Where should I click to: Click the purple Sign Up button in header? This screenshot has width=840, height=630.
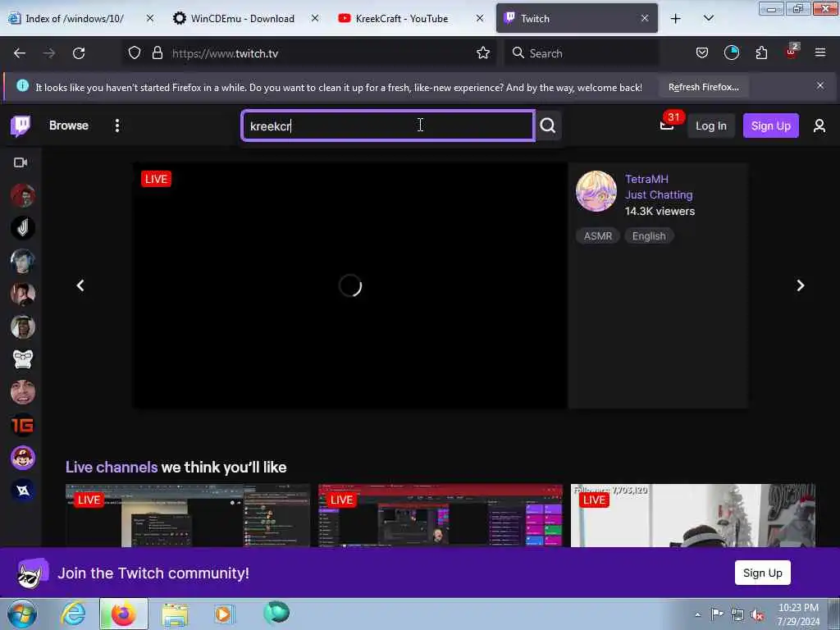[770, 126]
